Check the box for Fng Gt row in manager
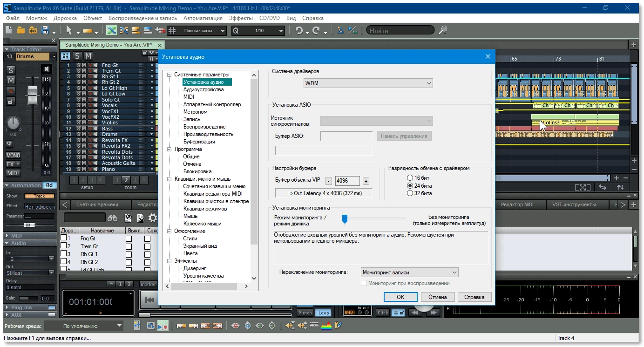Screen dimensions: 644x347 pyautogui.click(x=64, y=238)
